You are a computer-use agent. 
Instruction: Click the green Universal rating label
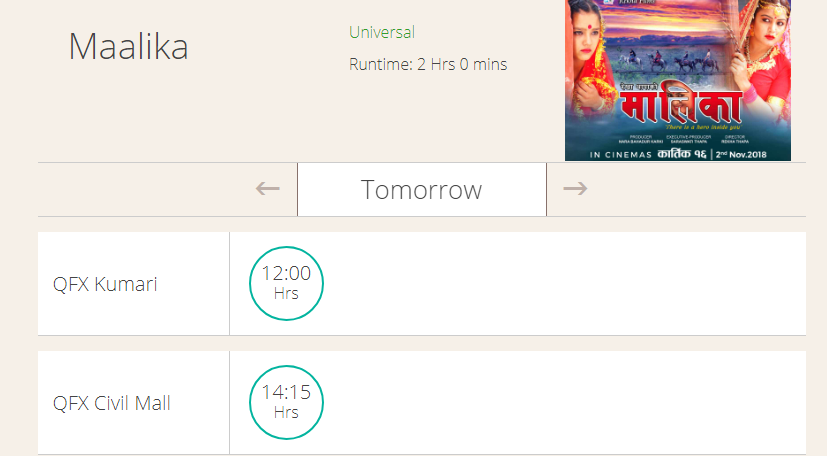coord(382,32)
